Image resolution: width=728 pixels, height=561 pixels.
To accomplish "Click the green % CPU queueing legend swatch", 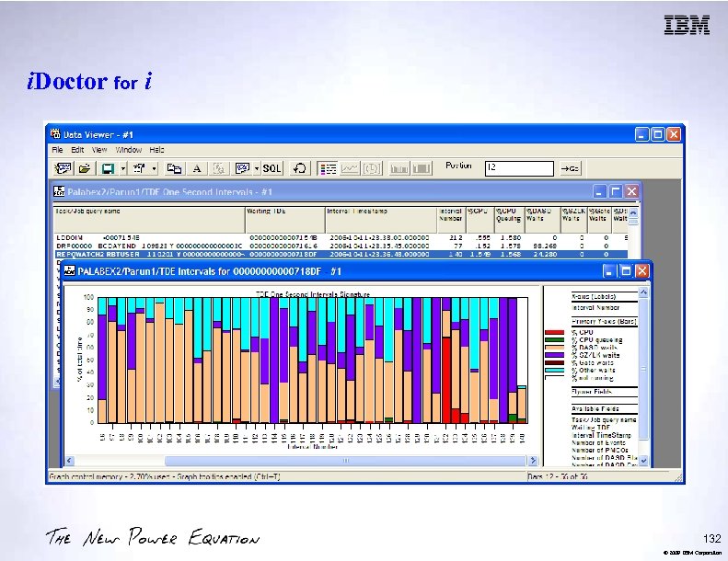I will click(554, 339).
